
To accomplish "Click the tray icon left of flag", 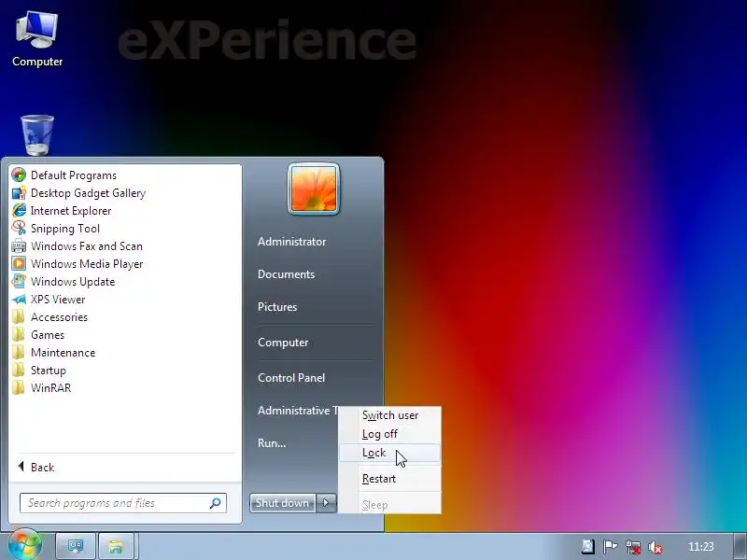I will 588,547.
